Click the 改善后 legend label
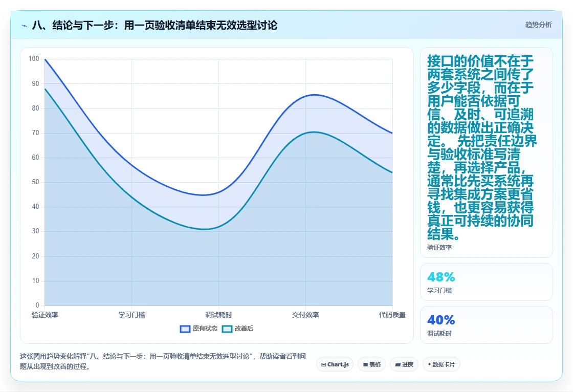This screenshot has height=392, width=573. (x=244, y=329)
